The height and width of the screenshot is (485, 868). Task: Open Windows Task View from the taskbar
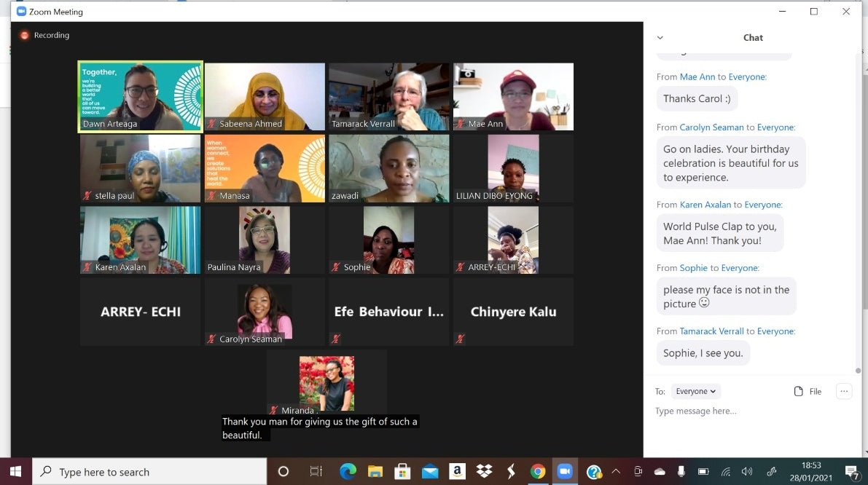click(x=316, y=471)
